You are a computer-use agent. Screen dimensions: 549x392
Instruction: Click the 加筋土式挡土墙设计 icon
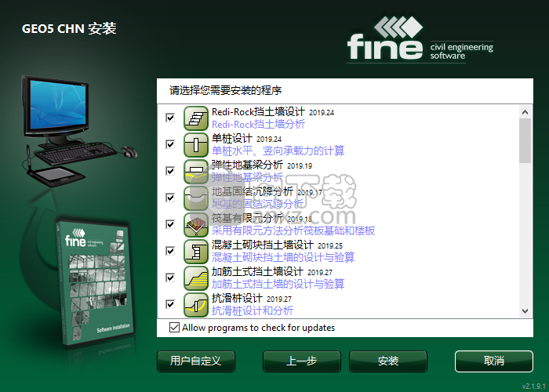click(x=196, y=278)
